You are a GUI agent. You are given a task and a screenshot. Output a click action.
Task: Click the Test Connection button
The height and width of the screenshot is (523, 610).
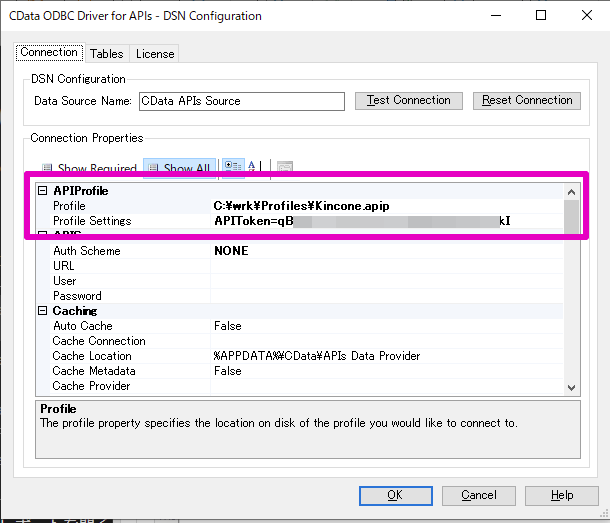point(409,101)
